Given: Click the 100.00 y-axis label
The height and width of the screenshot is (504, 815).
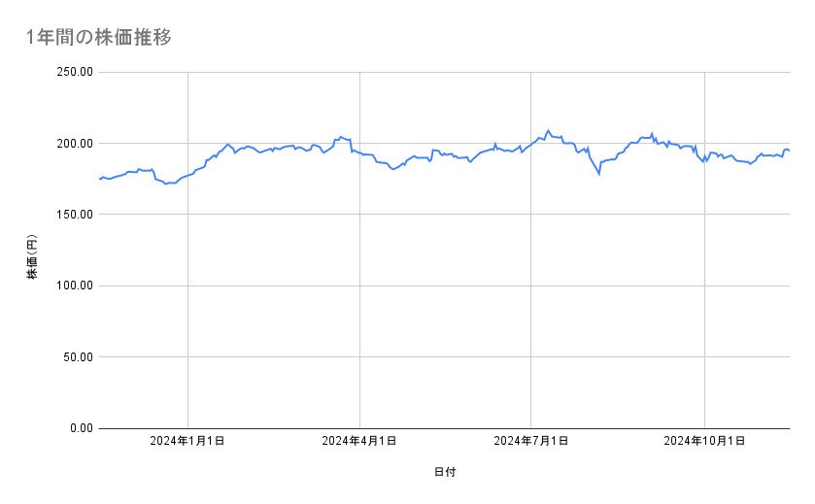Looking at the screenshot, I should (75, 286).
